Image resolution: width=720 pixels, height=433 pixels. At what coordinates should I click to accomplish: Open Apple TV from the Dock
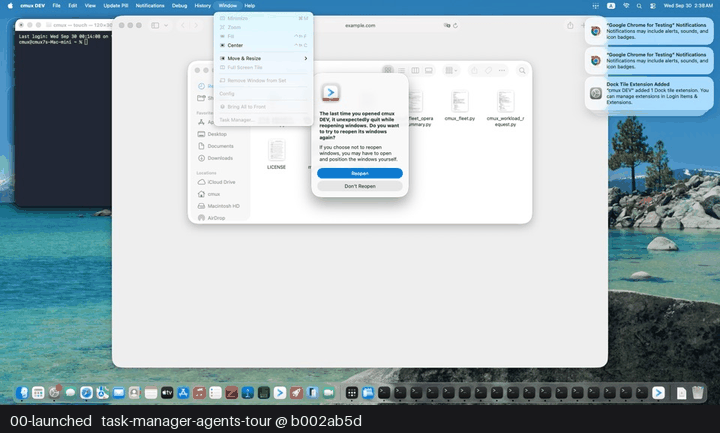click(x=167, y=393)
